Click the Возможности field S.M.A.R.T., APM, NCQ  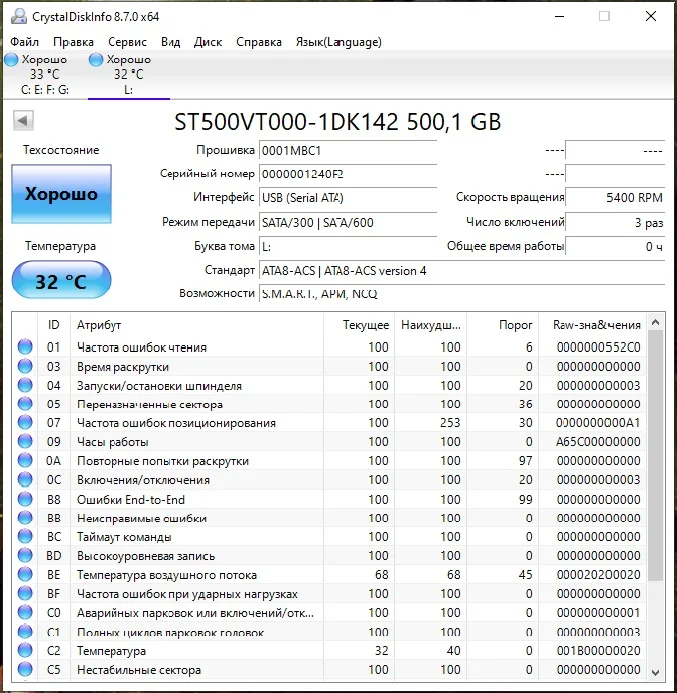click(x=462, y=294)
